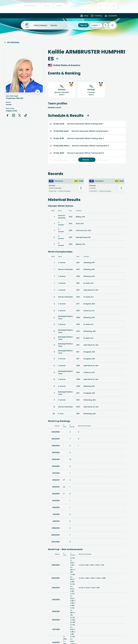Open the 59.08 Women's Monobob track record card
138x644 pixels.
[x=66, y=185]
